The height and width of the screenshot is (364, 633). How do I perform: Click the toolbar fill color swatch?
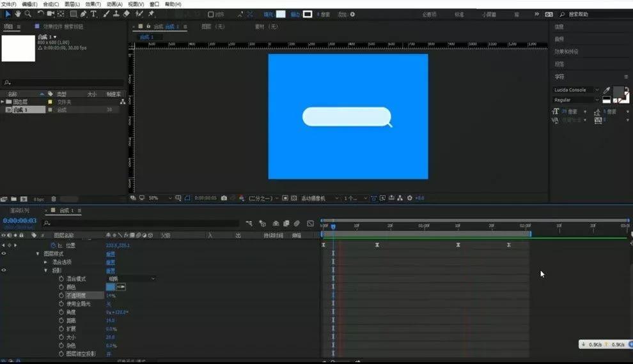281,14
